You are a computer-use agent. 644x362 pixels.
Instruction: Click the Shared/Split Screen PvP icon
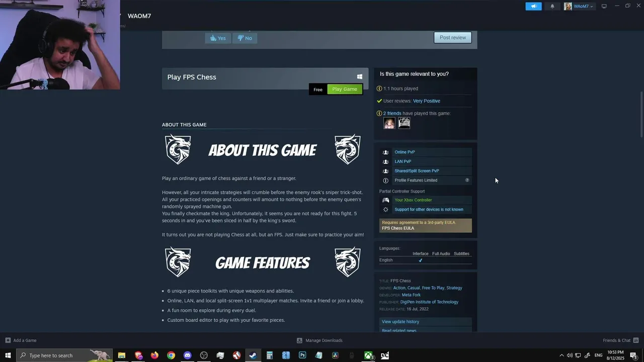pos(386,171)
